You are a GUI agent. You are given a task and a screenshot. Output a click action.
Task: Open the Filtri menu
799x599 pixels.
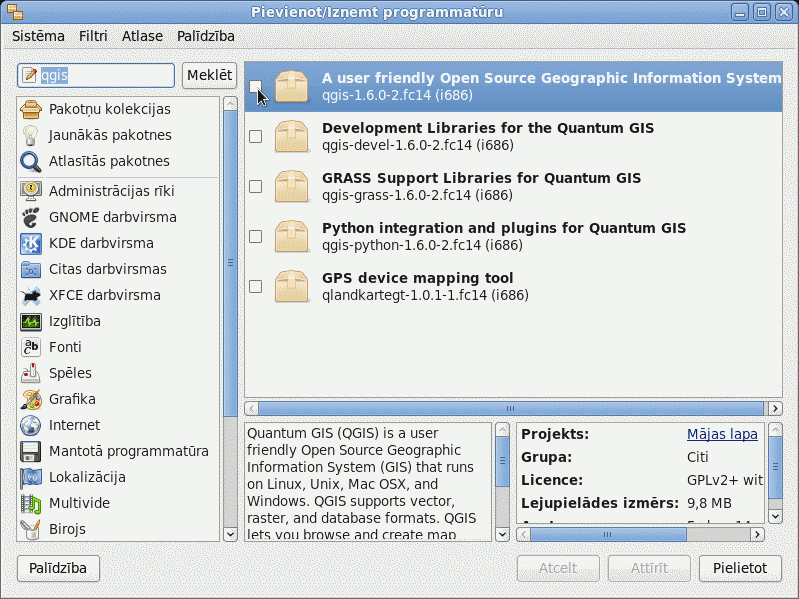coord(93,36)
